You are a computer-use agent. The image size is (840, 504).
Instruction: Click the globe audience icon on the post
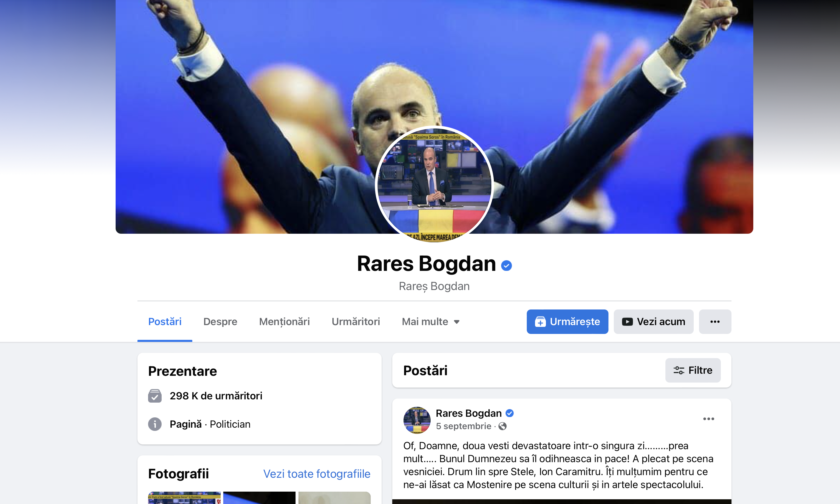[503, 426]
